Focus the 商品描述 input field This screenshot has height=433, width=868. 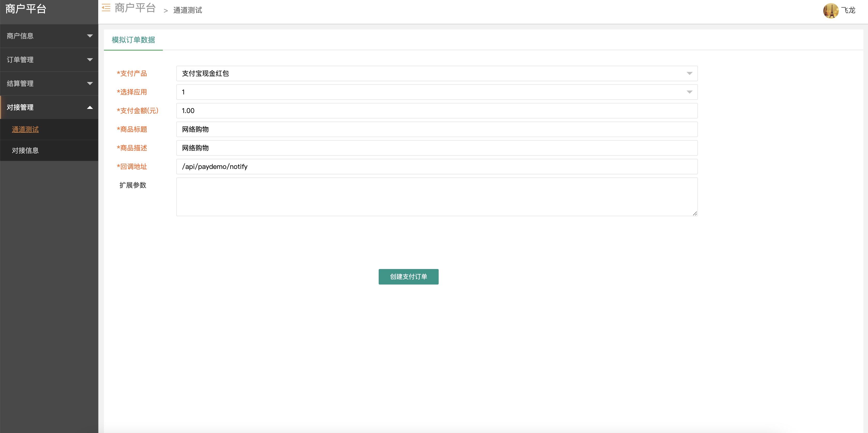click(437, 148)
